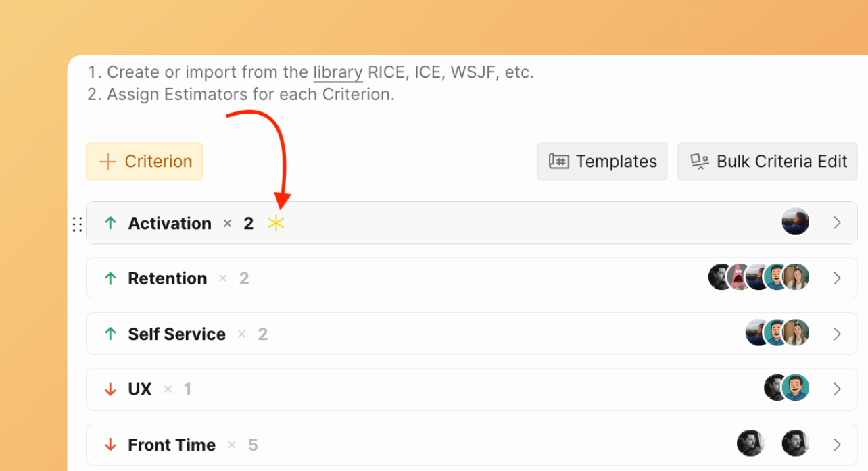Expand the Front Time row
This screenshot has height=471, width=868.
[x=837, y=444]
